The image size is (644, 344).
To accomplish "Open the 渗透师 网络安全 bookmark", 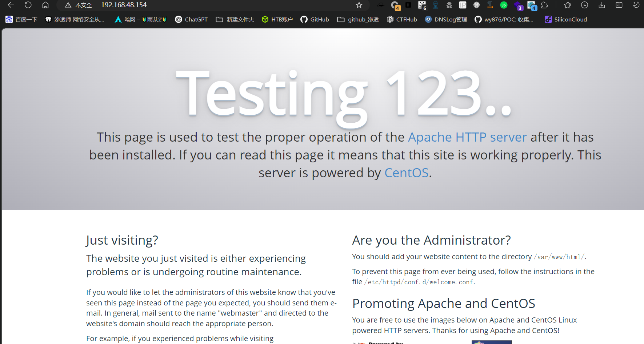I will (75, 19).
